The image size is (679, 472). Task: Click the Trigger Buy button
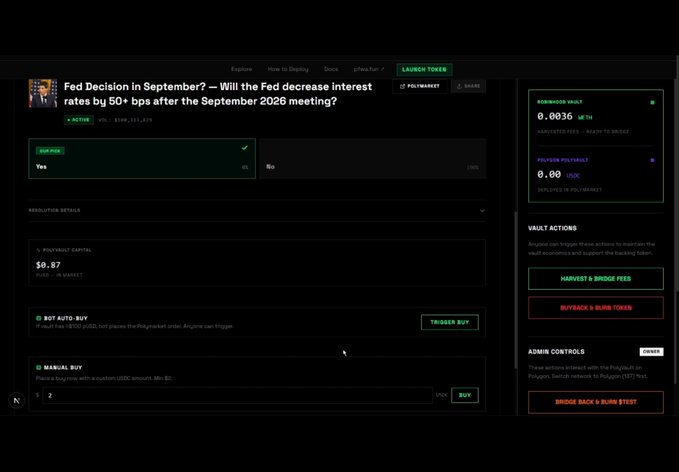click(x=449, y=322)
